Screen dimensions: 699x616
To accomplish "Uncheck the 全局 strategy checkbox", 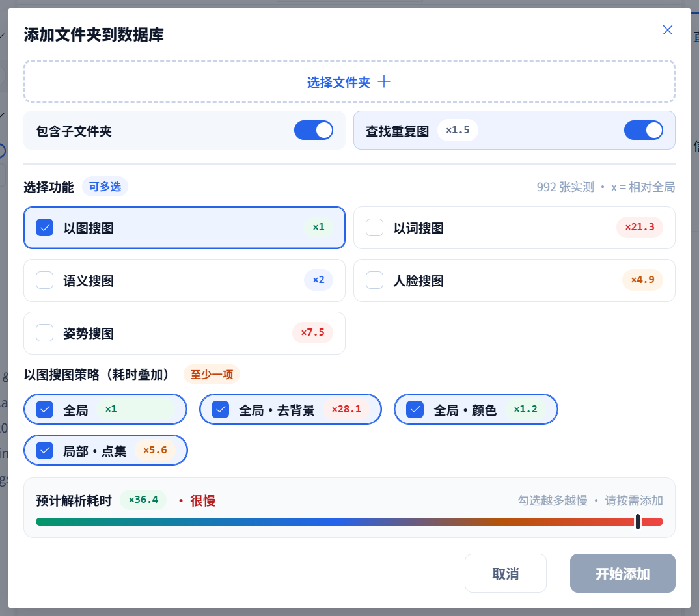I will point(44,409).
